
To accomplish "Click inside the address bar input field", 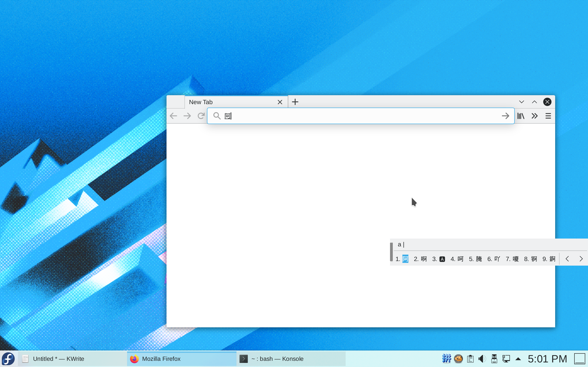I will pyautogui.click(x=340, y=116).
